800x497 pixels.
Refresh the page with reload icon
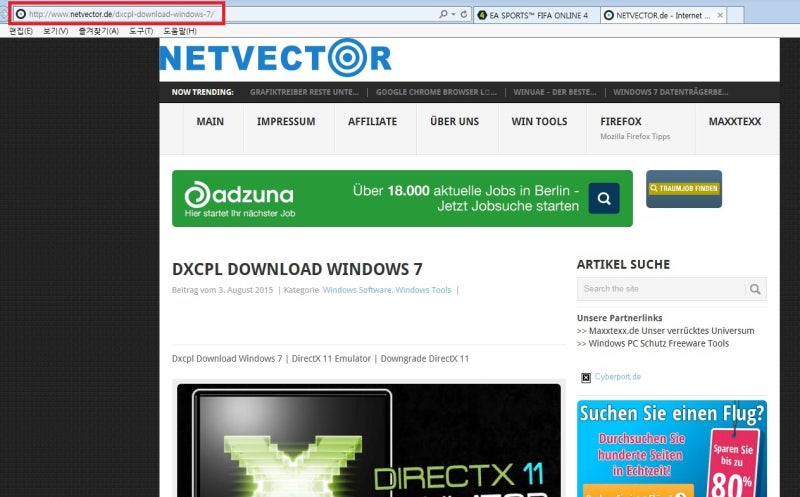pos(464,14)
